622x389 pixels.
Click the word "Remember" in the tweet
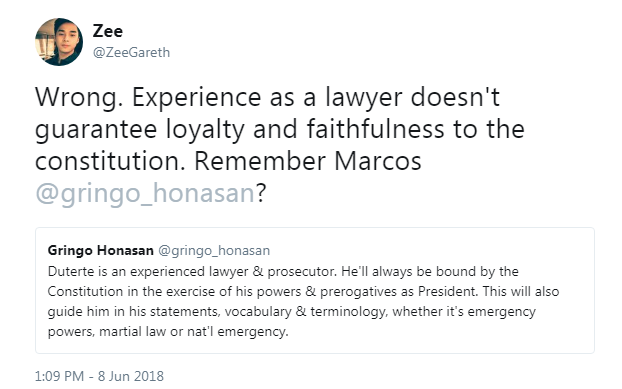click(x=259, y=161)
